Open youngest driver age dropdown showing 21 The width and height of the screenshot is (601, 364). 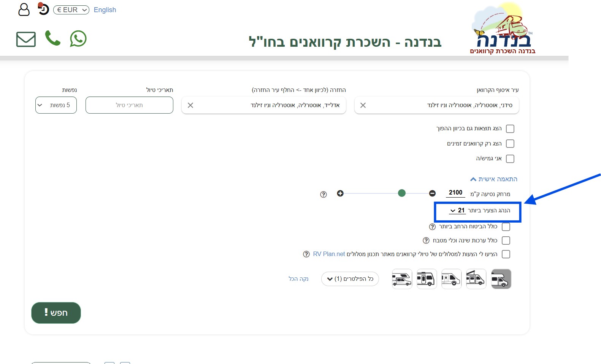(x=457, y=210)
